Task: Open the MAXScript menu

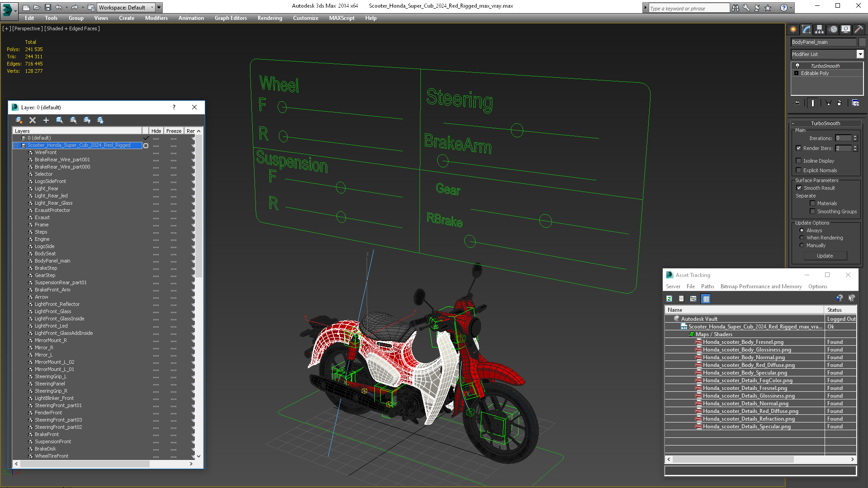Action: pos(342,18)
